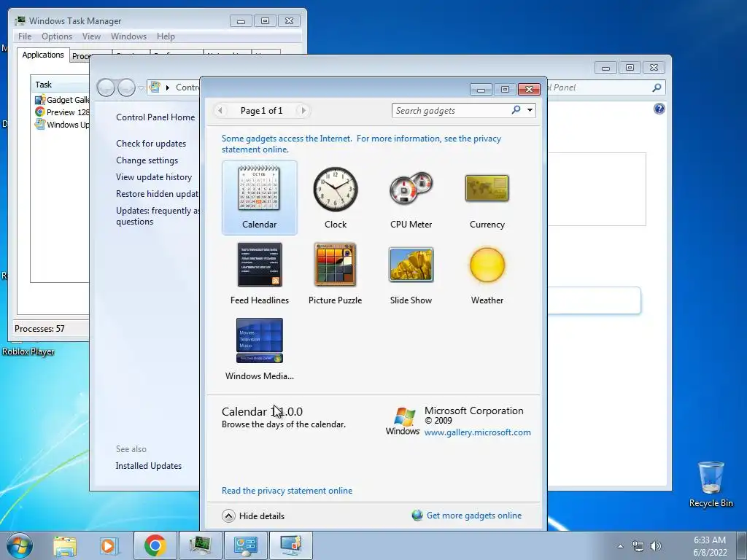
Task: Open www.gallery.microsoft.com link
Action: point(477,432)
